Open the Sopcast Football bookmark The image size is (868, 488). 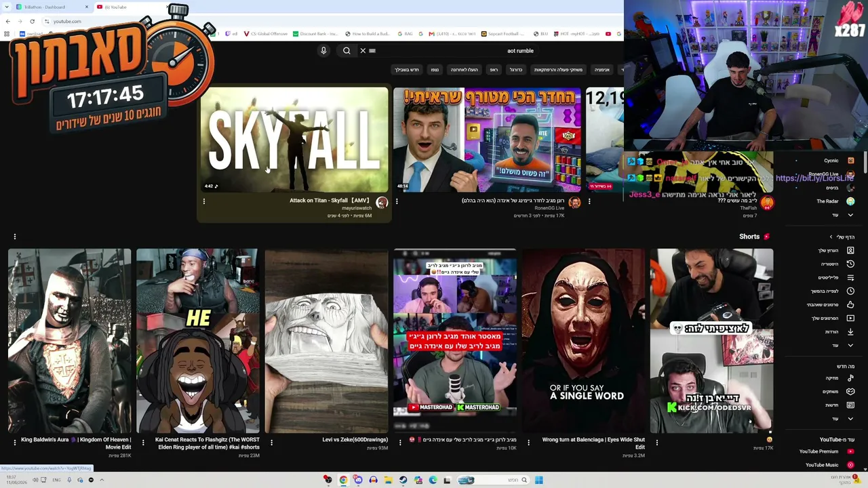tap(503, 34)
